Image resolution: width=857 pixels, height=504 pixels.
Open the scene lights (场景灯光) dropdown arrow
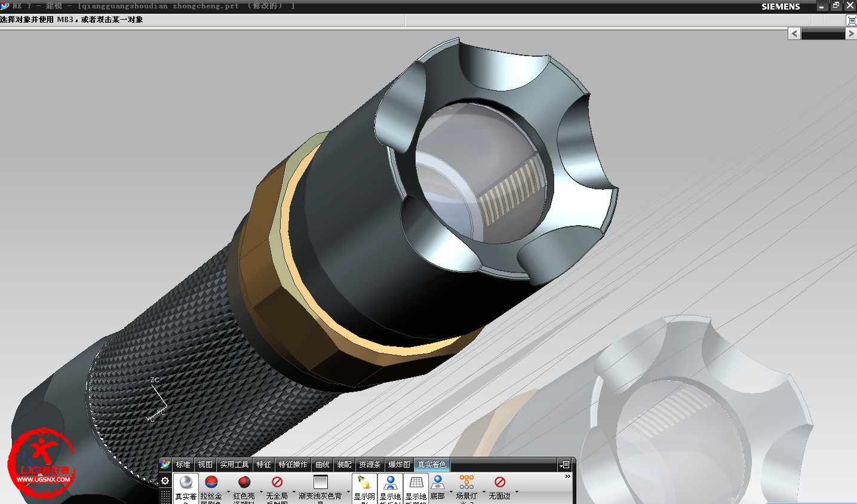pos(484,492)
